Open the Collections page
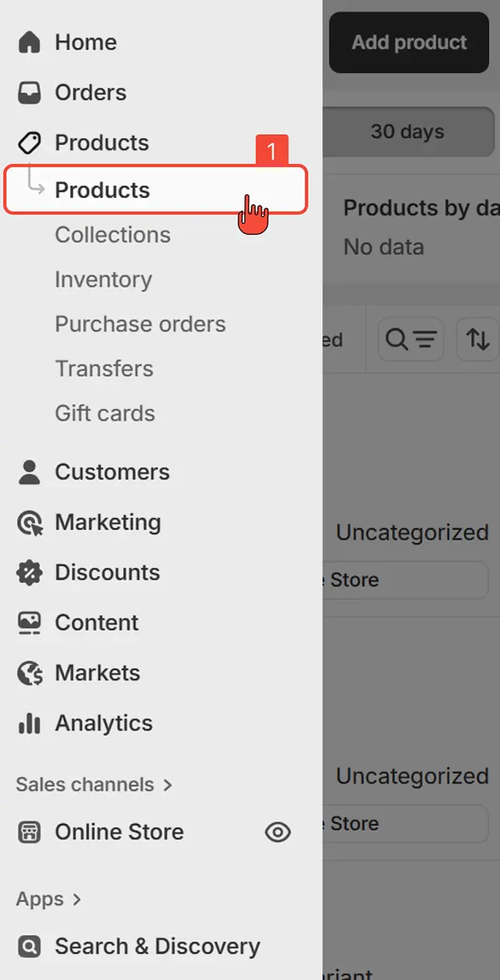 pos(112,235)
